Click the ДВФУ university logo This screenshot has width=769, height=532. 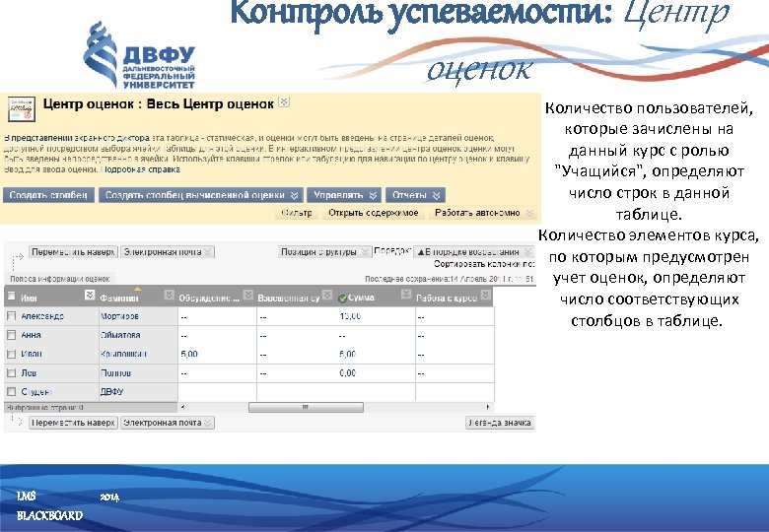tap(140, 56)
